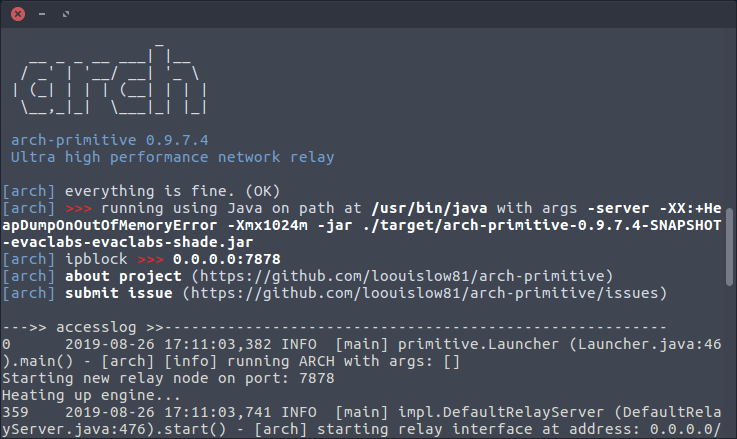The width and height of the screenshot is (737, 439).
Task: Click the '-server' argument text
Action: click(x=618, y=208)
